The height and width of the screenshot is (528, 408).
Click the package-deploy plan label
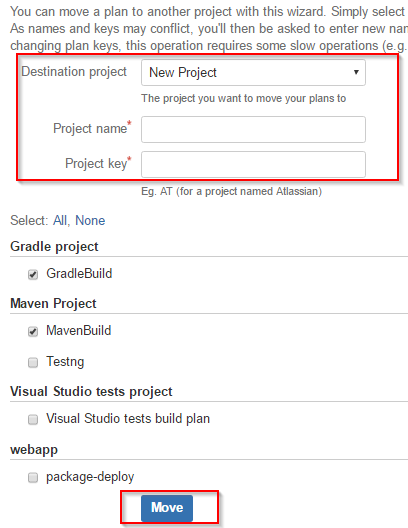[90, 477]
